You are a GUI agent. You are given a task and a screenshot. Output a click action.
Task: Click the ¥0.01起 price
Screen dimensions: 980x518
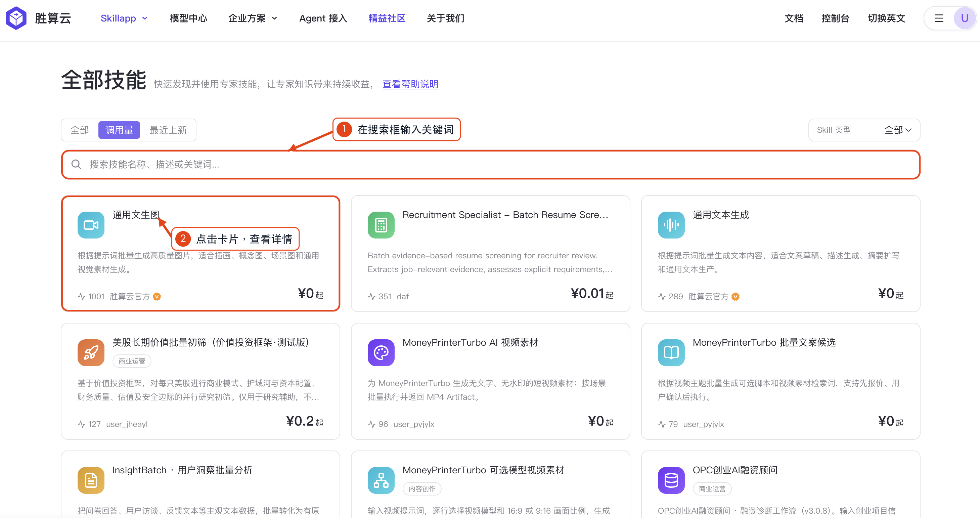[592, 294]
